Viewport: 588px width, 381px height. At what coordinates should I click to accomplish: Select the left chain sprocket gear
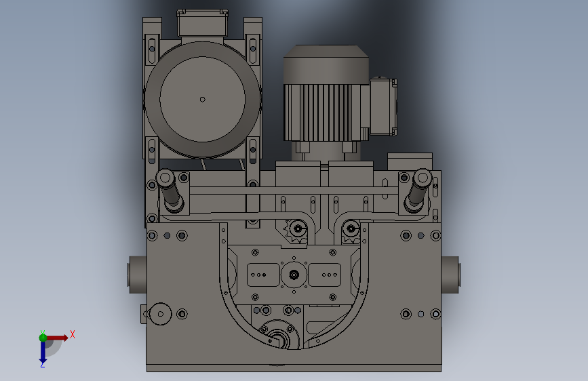click(x=297, y=228)
